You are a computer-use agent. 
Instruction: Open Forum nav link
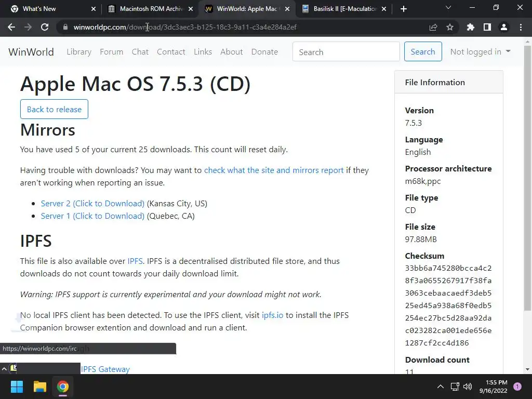tap(111, 52)
